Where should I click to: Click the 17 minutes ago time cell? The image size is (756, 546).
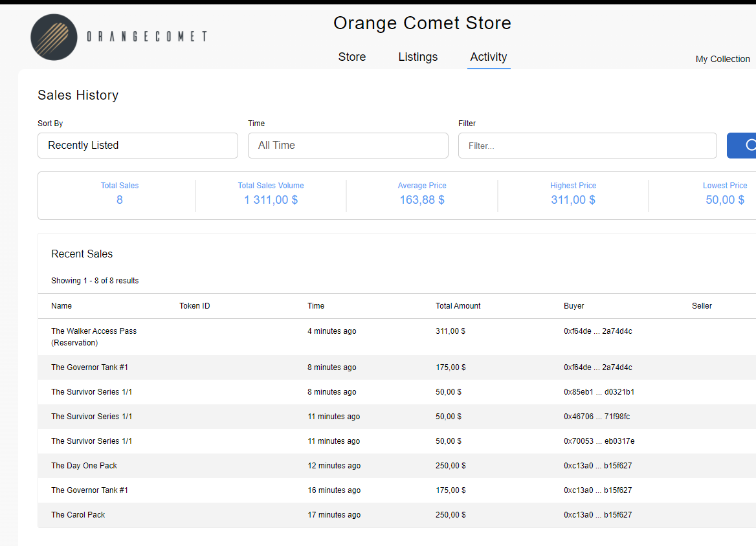click(x=333, y=515)
